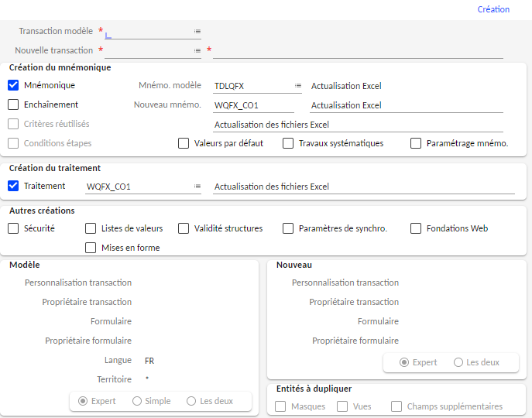Click the Création link at top right
532x418 pixels.
pos(493,9)
